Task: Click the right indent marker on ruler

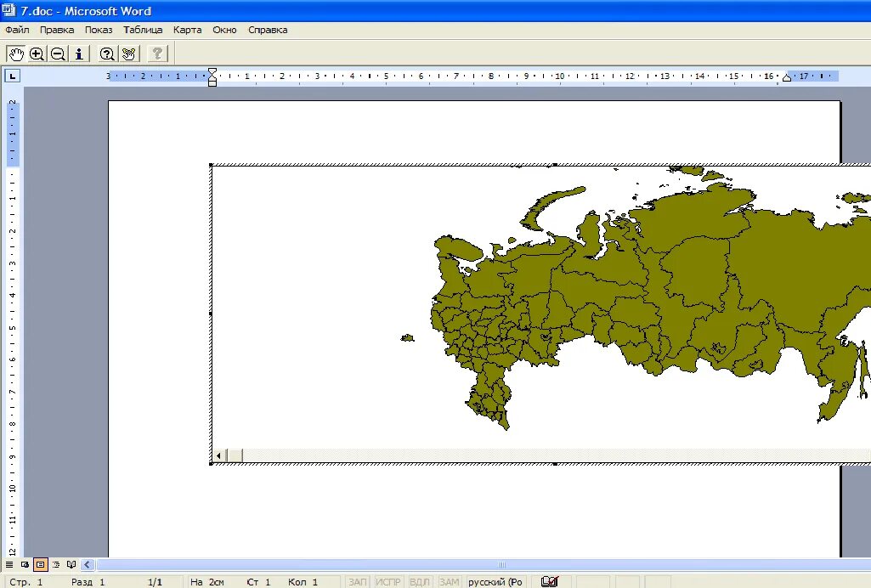Action: [x=787, y=78]
